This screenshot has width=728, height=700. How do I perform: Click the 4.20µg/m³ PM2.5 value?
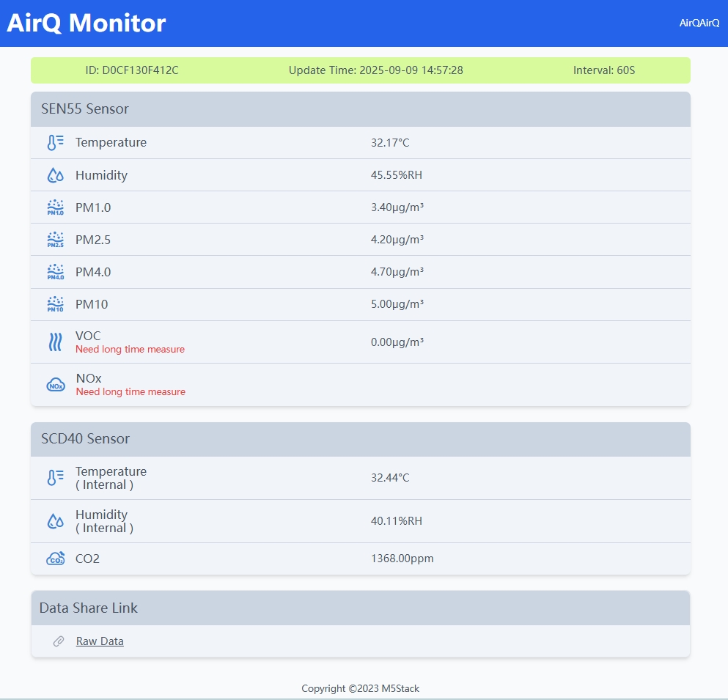397,240
